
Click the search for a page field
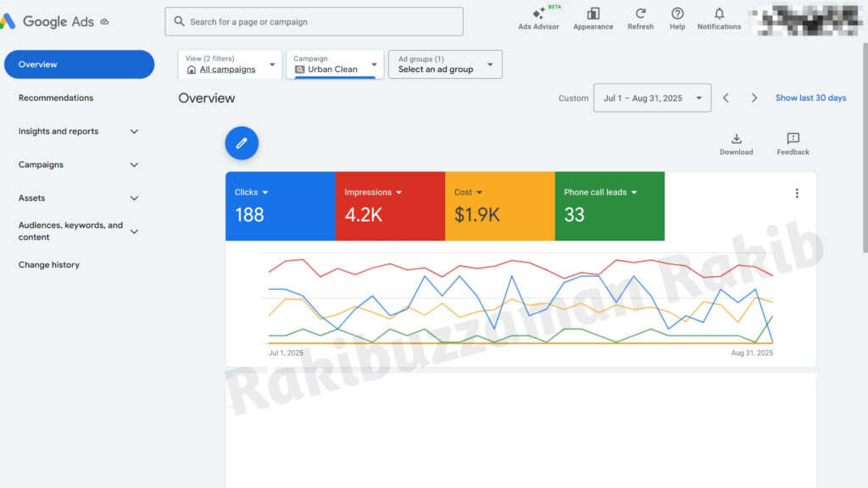(314, 21)
